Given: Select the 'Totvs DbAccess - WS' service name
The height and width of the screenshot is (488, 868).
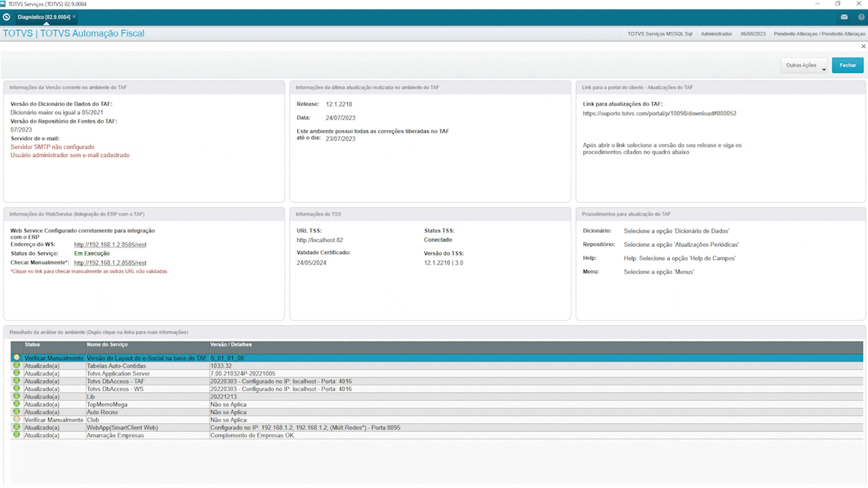Looking at the screenshot, I should click(115, 389).
